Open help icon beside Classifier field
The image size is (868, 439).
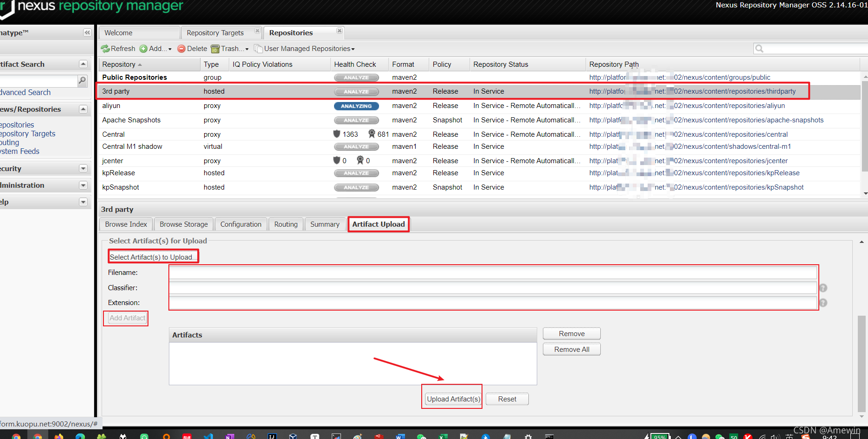tap(823, 288)
